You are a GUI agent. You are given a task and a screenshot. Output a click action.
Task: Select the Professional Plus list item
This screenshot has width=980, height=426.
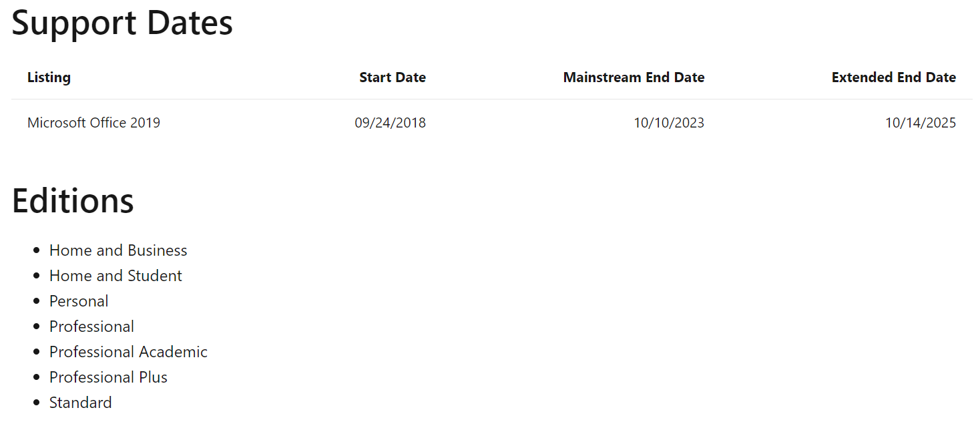tap(108, 377)
